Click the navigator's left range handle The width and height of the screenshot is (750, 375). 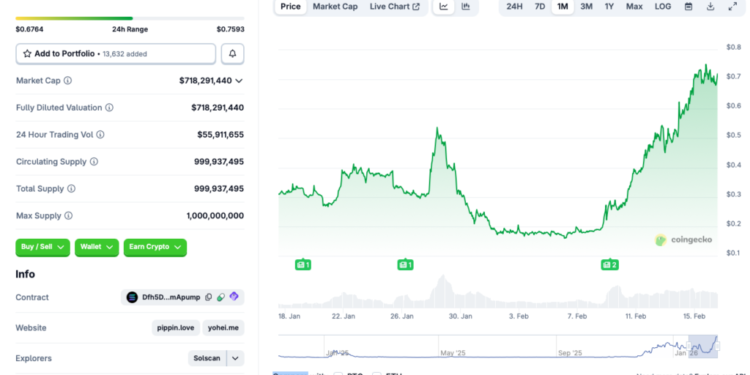pyautogui.click(x=689, y=346)
